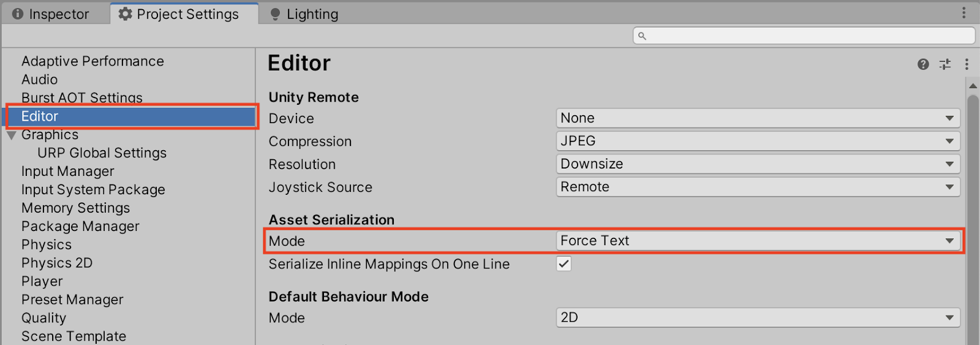The width and height of the screenshot is (980, 345).
Task: Select Memory Settings category
Action: coord(75,208)
